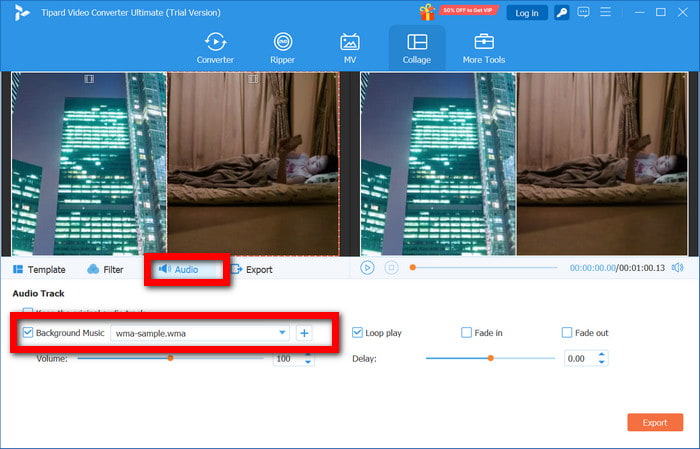The height and width of the screenshot is (449, 700).
Task: Open the More Tools toolbox
Action: click(483, 47)
